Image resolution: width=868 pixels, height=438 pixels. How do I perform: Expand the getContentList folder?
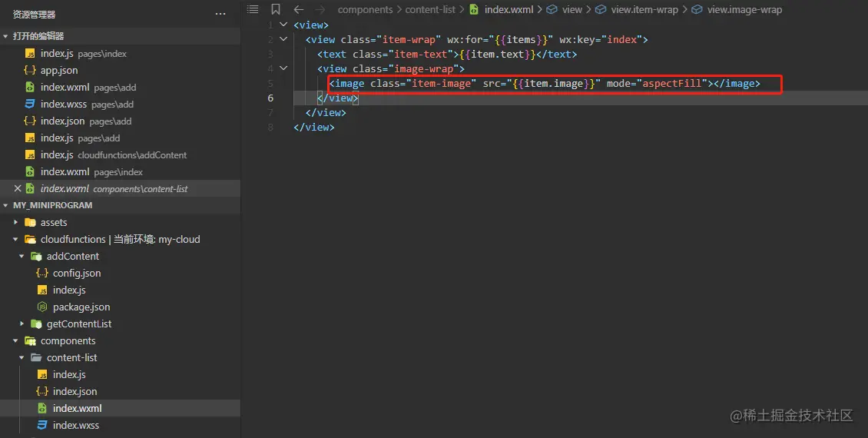22,324
